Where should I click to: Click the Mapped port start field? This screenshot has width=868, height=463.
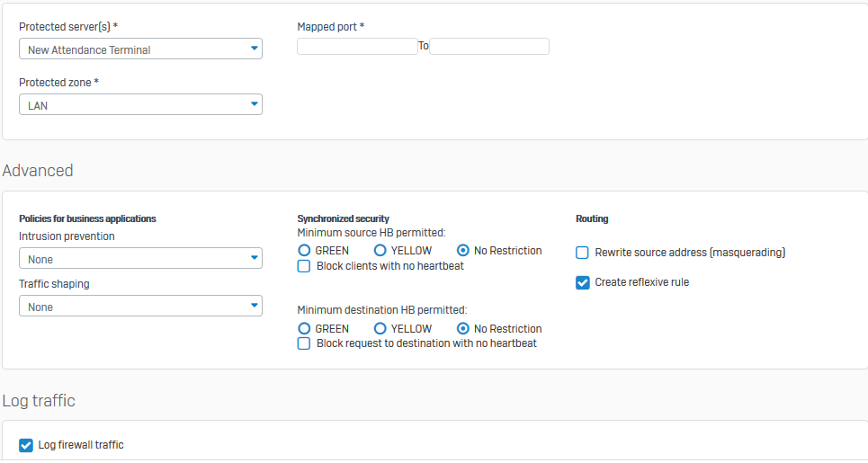click(357, 46)
